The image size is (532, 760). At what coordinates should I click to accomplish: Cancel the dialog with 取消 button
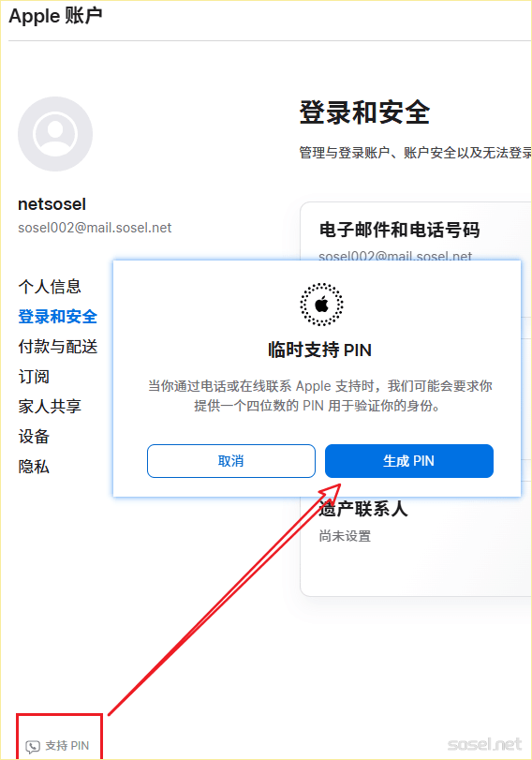[x=231, y=461]
